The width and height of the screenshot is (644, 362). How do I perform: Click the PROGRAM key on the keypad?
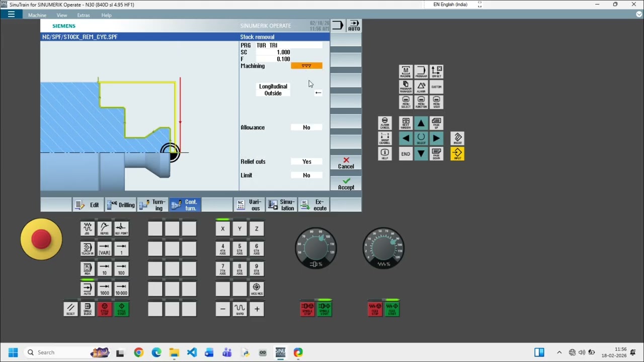pyautogui.click(x=421, y=72)
